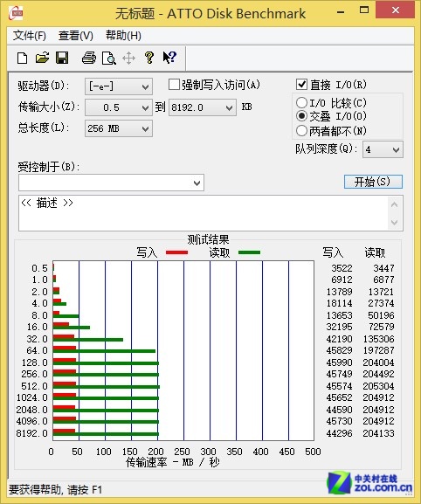The image size is (421, 504).
Task: Click the 写入 column header above values
Action: coord(334,252)
